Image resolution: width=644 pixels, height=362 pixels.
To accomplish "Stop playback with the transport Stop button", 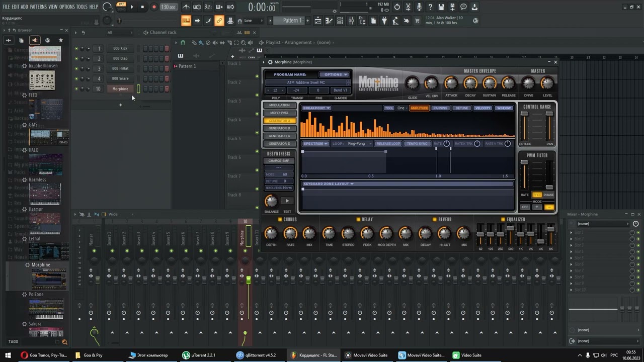I will click(142, 7).
